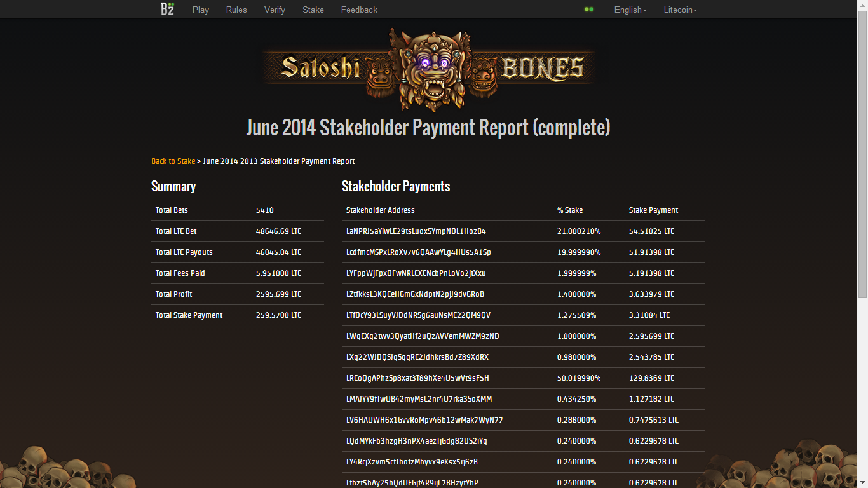This screenshot has width=868, height=488.
Task: Select address LQdMYkFb3hzgH3nPX4aezTj6dg82D52iYq
Action: coord(417,441)
